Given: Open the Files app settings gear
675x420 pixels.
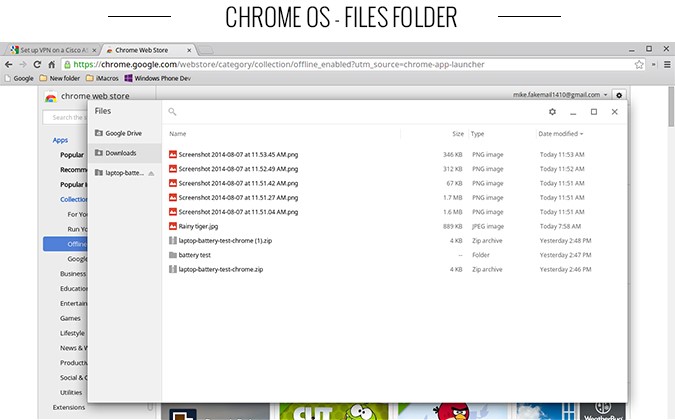Looking at the screenshot, I should (552, 112).
